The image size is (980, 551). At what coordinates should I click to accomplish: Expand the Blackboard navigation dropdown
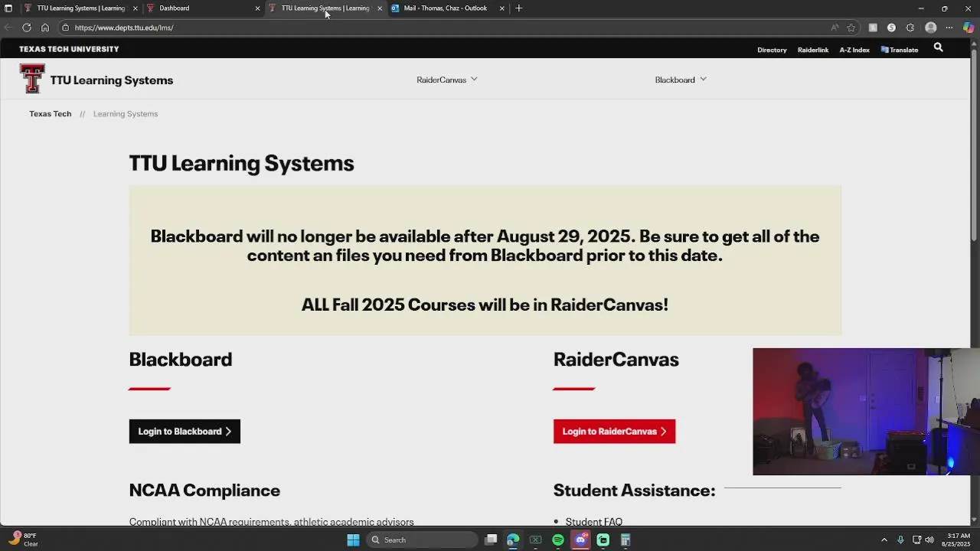click(681, 80)
